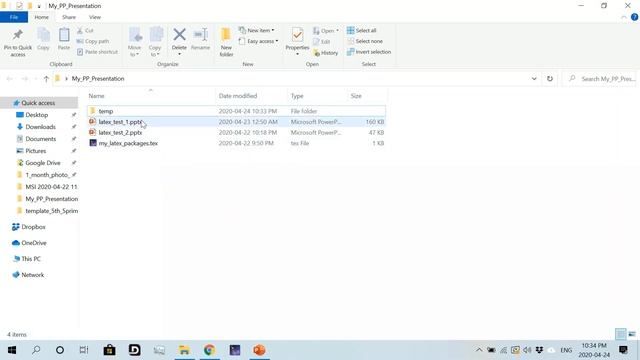The image size is (640, 360).
Task: Click the Delete X icon
Action: (x=179, y=35)
